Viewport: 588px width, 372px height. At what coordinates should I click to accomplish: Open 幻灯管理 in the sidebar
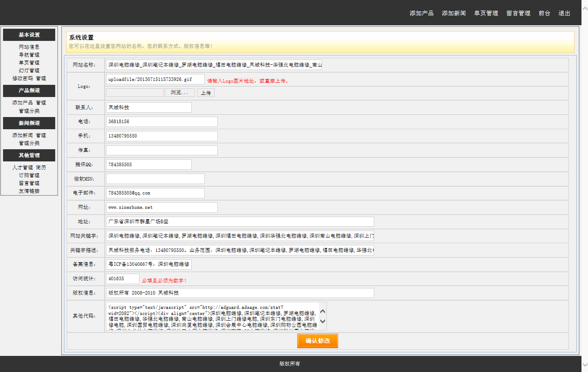(29, 70)
